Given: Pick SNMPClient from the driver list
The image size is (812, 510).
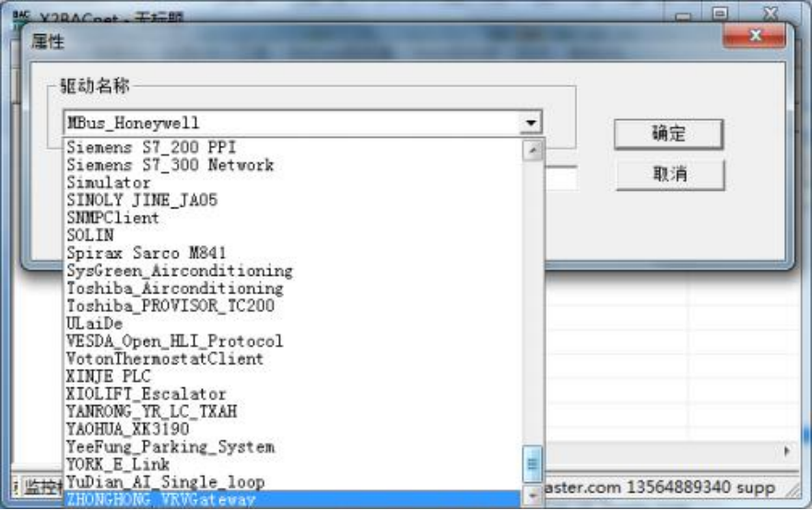Looking at the screenshot, I should [x=292, y=218].
